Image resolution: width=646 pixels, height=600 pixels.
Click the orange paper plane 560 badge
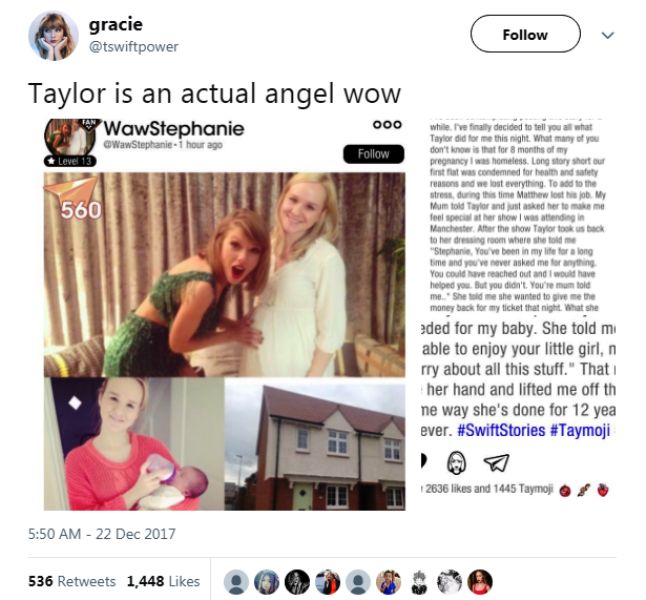tap(73, 199)
